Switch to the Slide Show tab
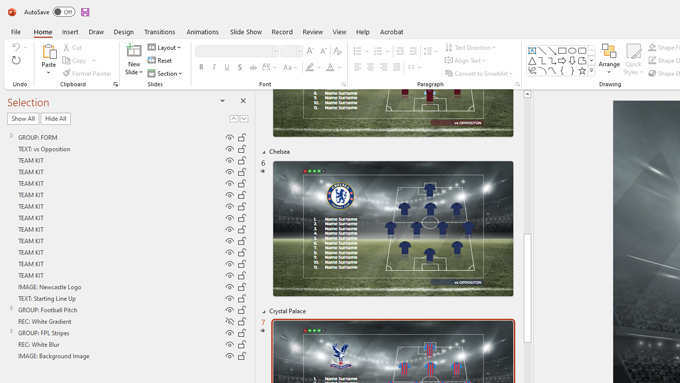Screen dimensions: 680x383 pos(246,32)
